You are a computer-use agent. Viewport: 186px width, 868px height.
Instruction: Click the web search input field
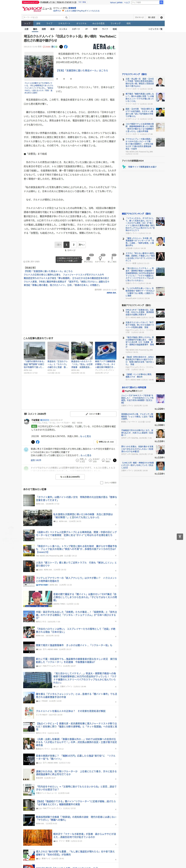[145, 2]
